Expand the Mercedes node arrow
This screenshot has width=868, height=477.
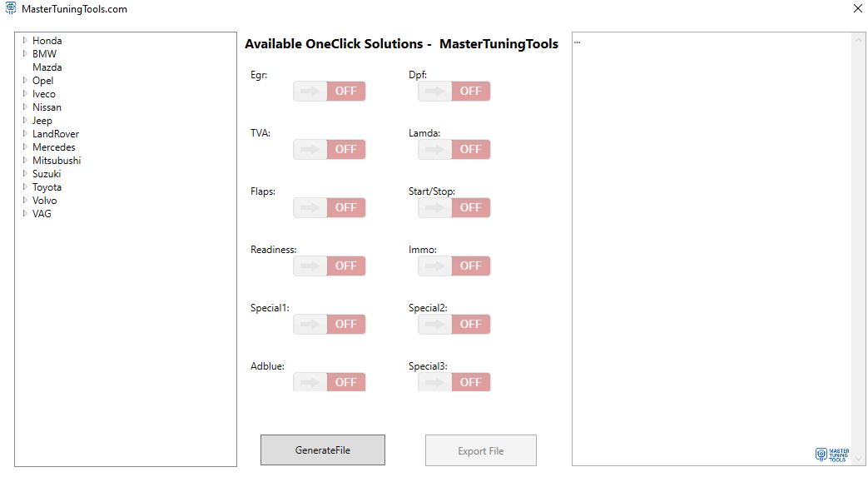click(25, 147)
